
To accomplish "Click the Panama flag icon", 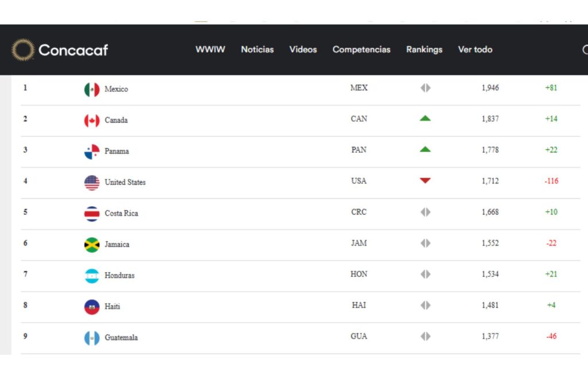I will (x=92, y=152).
